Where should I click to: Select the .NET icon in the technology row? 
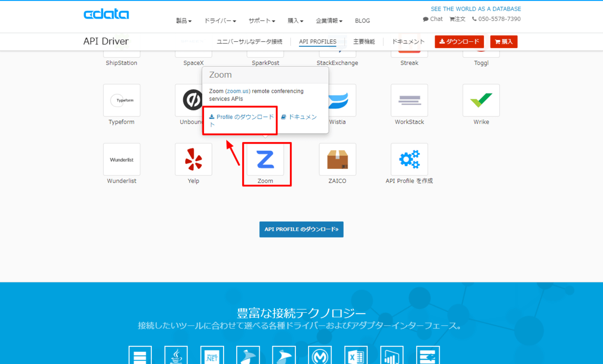point(212,355)
